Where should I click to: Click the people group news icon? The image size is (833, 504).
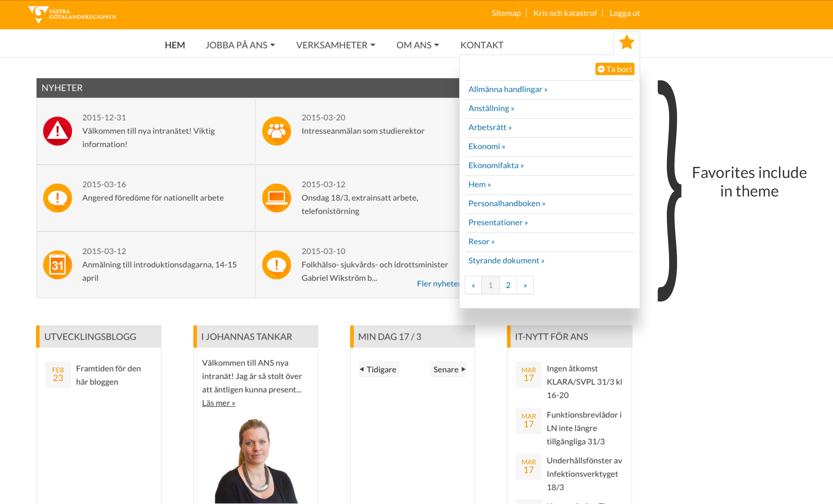[277, 131]
